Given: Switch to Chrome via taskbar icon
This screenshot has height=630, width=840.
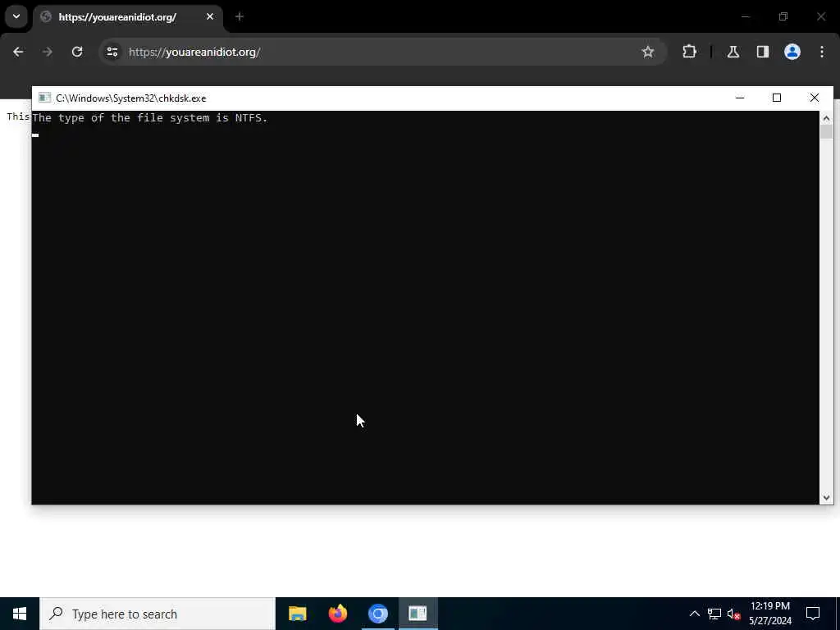Looking at the screenshot, I should 377,614.
